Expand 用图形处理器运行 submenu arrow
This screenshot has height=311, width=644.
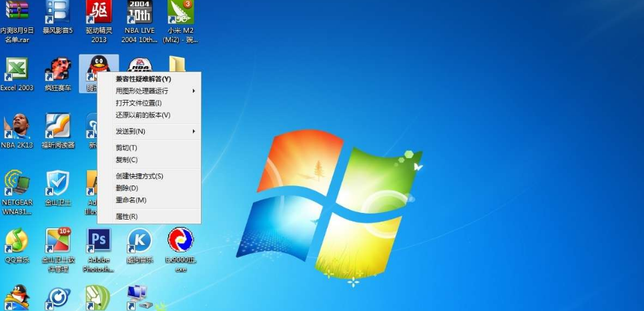pyautogui.click(x=194, y=91)
